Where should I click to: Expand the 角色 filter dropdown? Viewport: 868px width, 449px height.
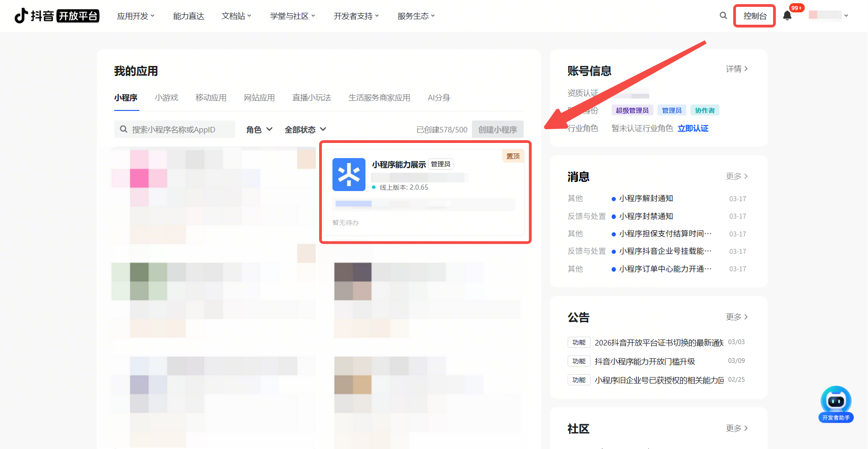259,130
